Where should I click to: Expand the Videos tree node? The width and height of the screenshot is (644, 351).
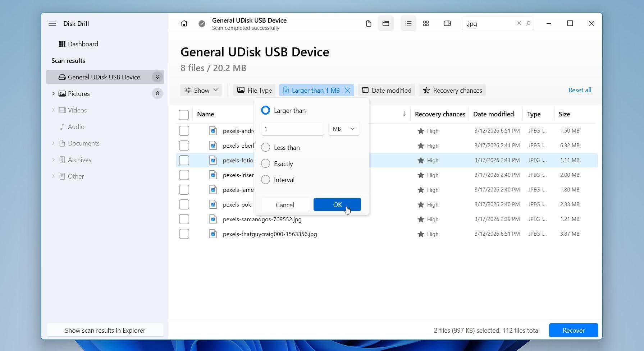pyautogui.click(x=53, y=110)
